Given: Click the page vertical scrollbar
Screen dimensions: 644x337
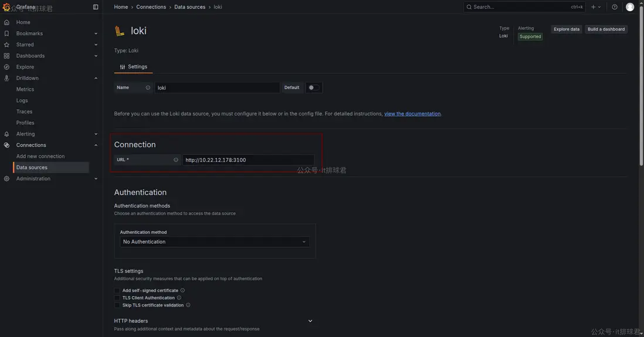Looking at the screenshot, I should [641, 86].
